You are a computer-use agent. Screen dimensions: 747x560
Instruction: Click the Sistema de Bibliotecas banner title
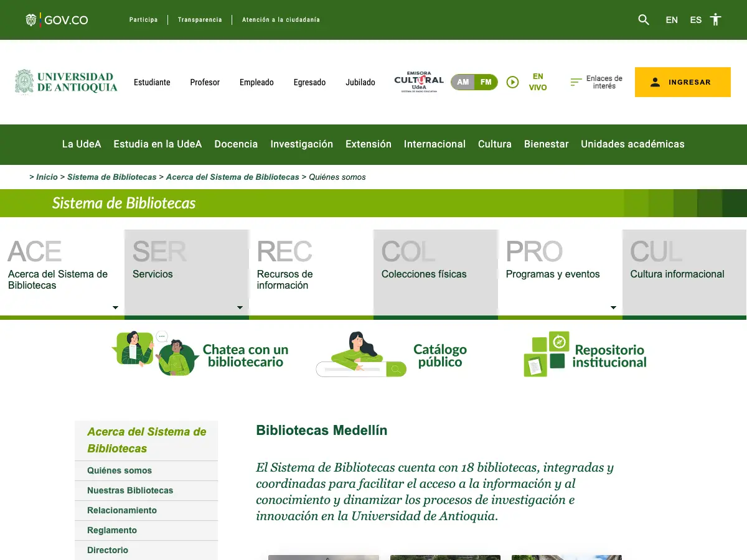[x=124, y=203]
